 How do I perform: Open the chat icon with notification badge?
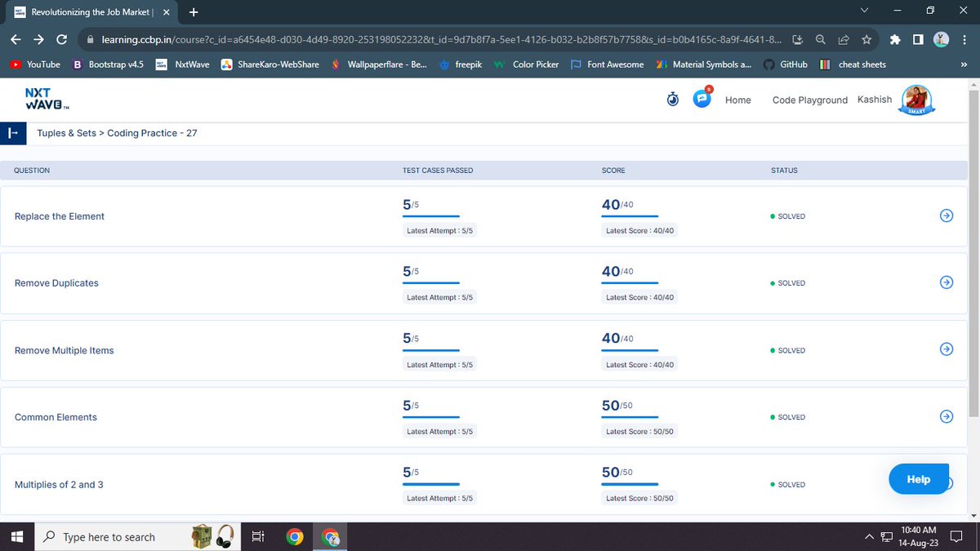coord(701,98)
